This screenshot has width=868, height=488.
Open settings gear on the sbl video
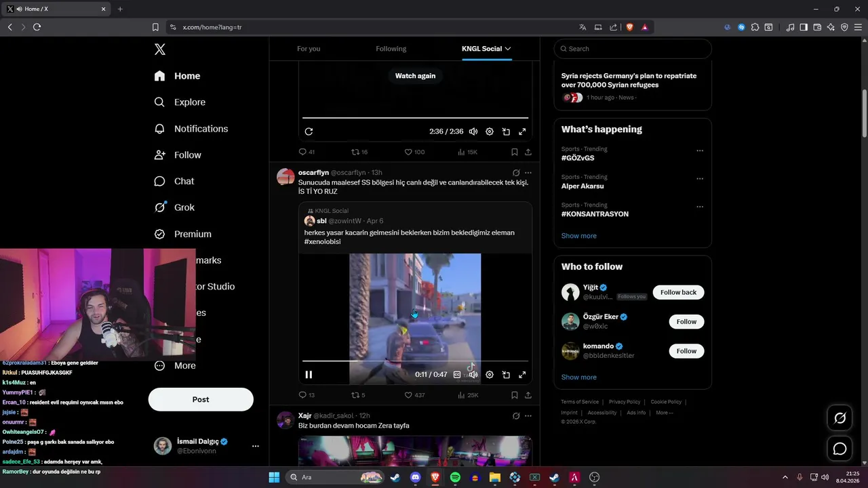[x=490, y=374]
